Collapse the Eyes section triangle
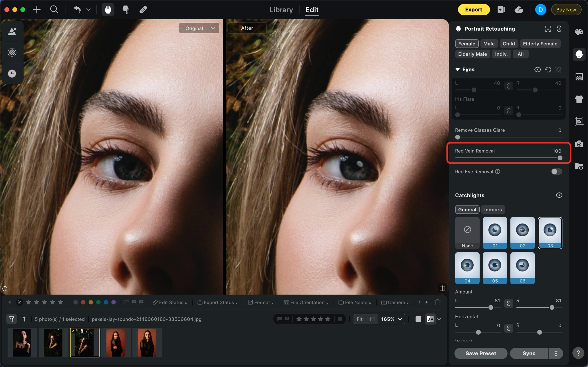Image resolution: width=588 pixels, height=367 pixels. tap(457, 70)
